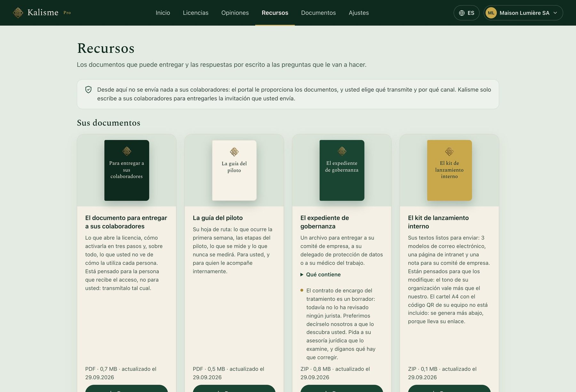The image size is (576, 392).
Task: Click the 'Recursos' page heading
Action: click(x=106, y=48)
